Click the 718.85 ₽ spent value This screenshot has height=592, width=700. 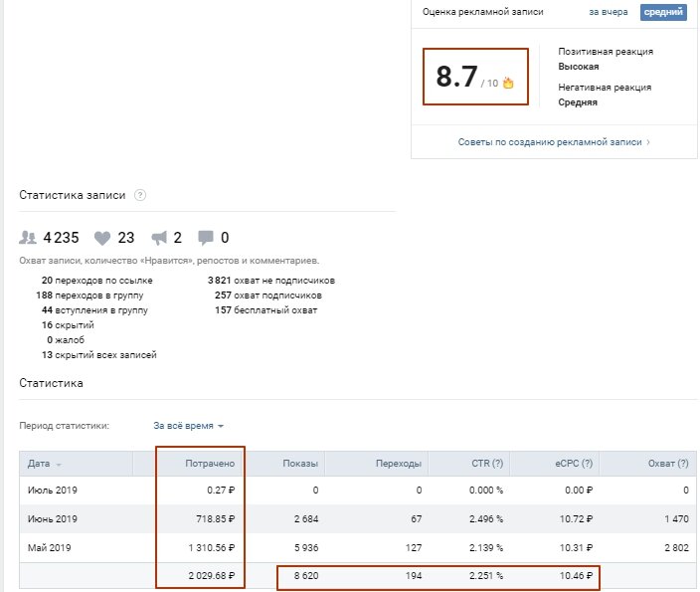click(x=216, y=519)
